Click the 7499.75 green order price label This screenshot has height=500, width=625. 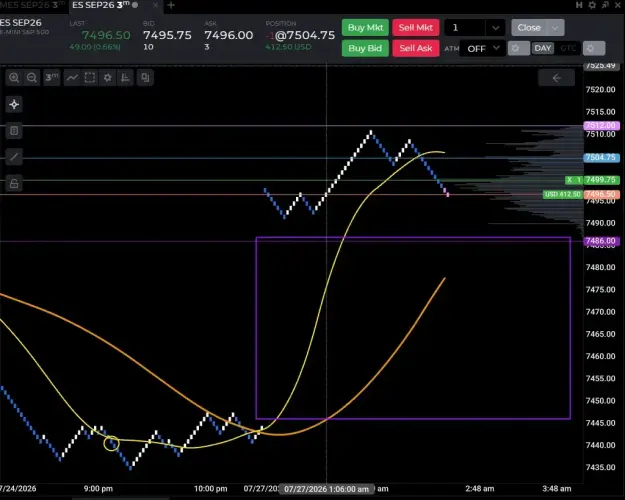tap(601, 180)
